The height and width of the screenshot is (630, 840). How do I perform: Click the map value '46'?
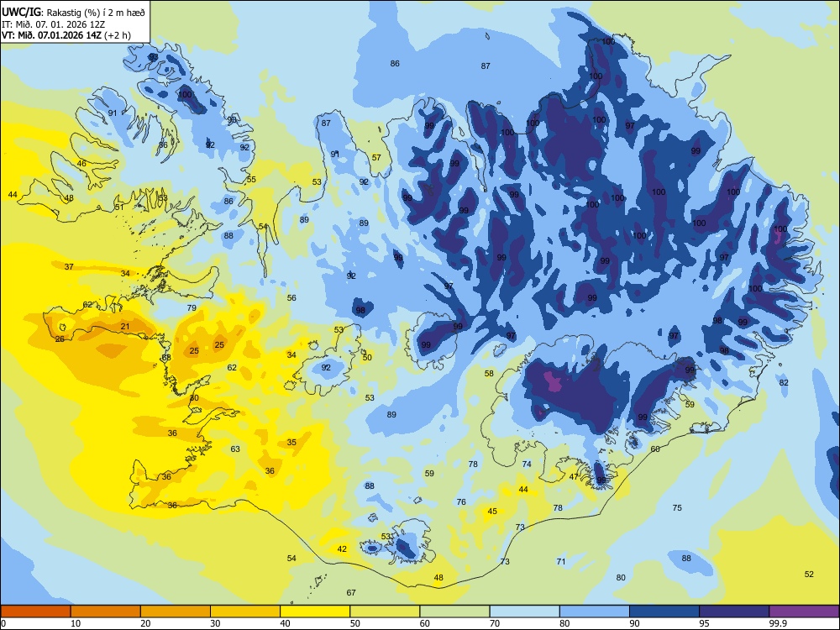81,164
